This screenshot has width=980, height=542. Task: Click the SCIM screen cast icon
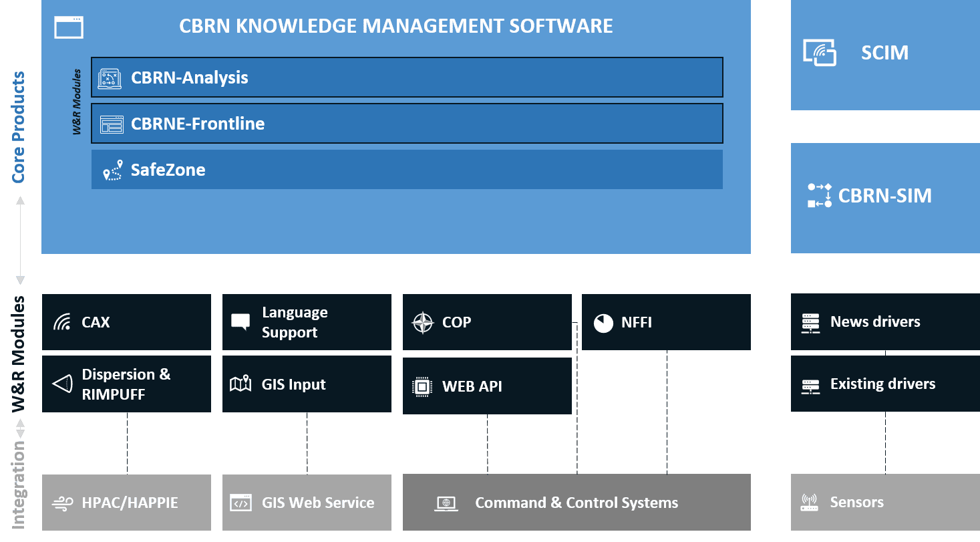point(820,53)
